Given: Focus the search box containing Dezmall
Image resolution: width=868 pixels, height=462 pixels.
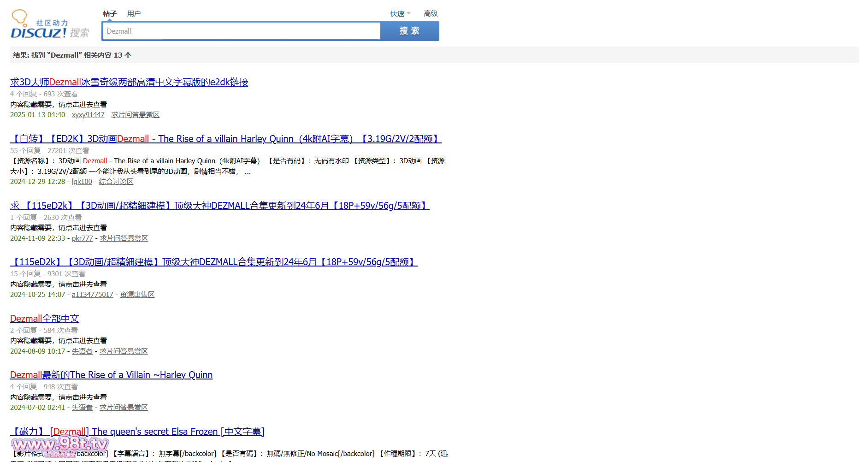Looking at the screenshot, I should click(242, 31).
